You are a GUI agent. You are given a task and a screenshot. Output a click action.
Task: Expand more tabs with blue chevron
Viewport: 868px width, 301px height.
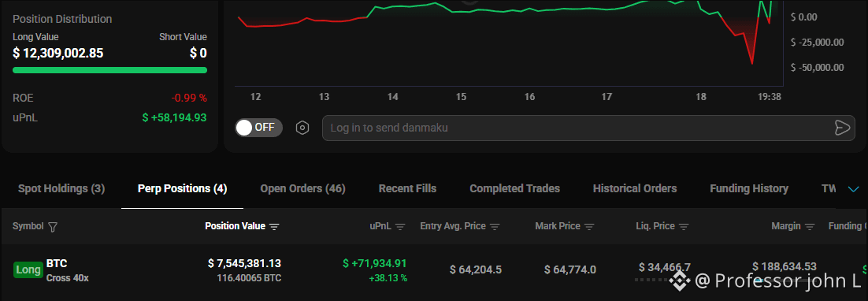coord(854,189)
